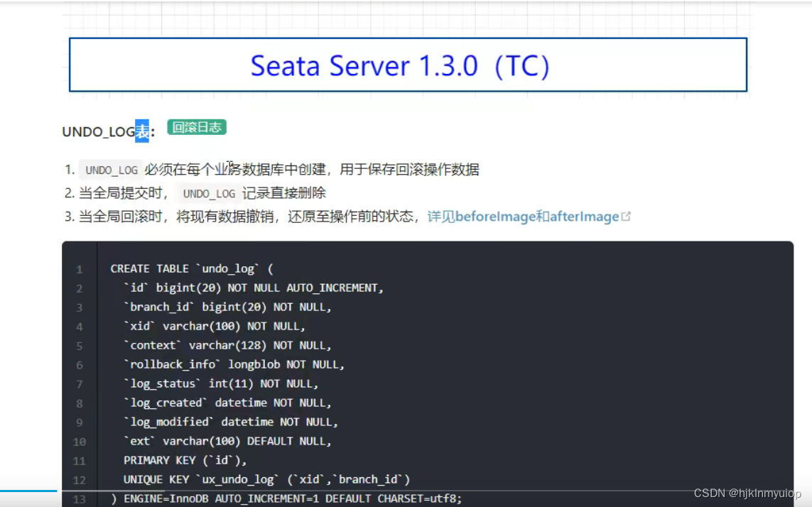Click the `id` bigint(20) code line
This screenshot has width=812, height=507.
pyautogui.click(x=253, y=288)
